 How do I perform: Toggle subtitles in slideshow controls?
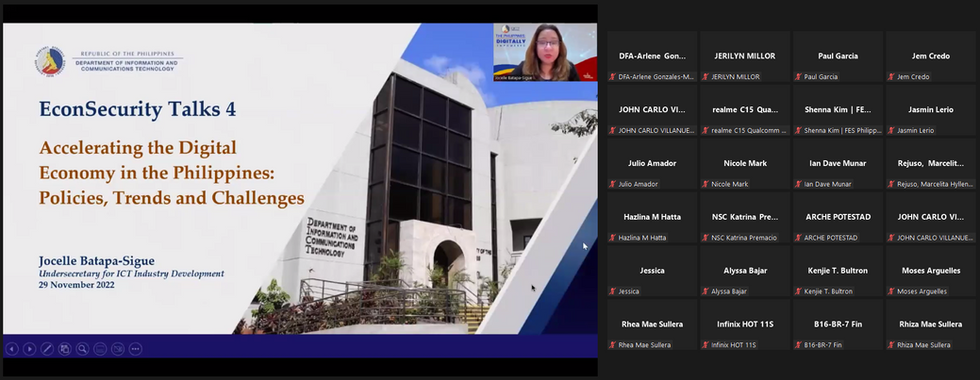pos(100,349)
